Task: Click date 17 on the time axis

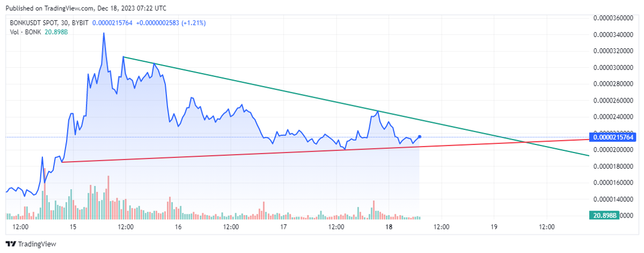Action: (284, 227)
